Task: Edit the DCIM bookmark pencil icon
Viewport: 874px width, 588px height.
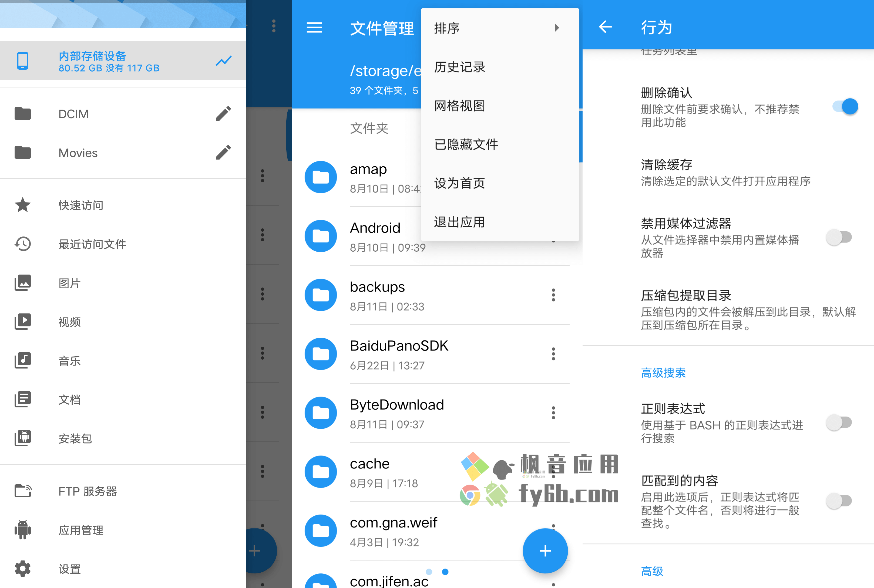Action: tap(224, 114)
